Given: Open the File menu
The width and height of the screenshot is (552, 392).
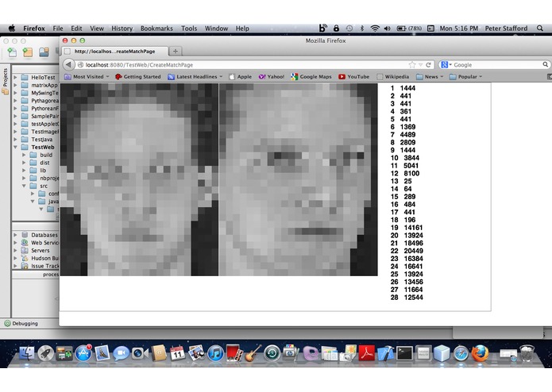Looking at the screenshot, I should pos(58,29).
